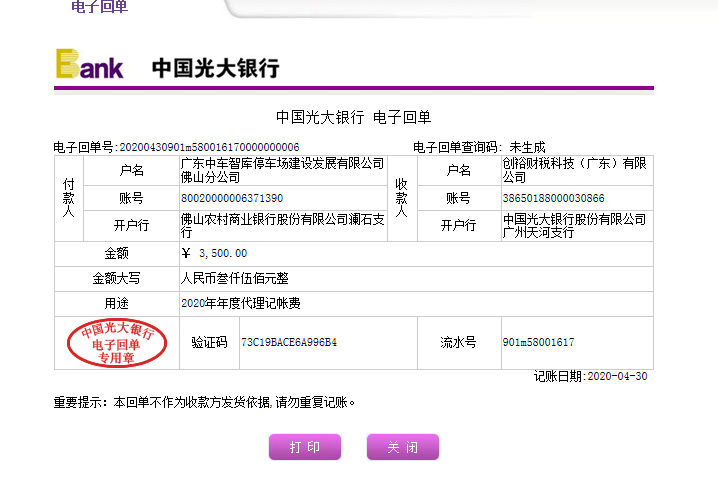Screen dimensions: 718x498
Task: Click the 重要提示 notice line
Action: click(x=204, y=403)
